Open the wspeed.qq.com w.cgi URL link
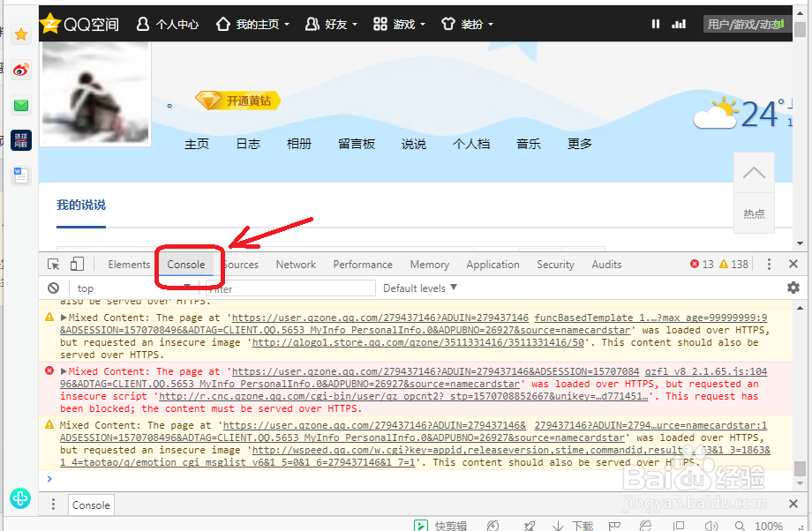Viewport: 812px width, 531px height. click(416, 456)
